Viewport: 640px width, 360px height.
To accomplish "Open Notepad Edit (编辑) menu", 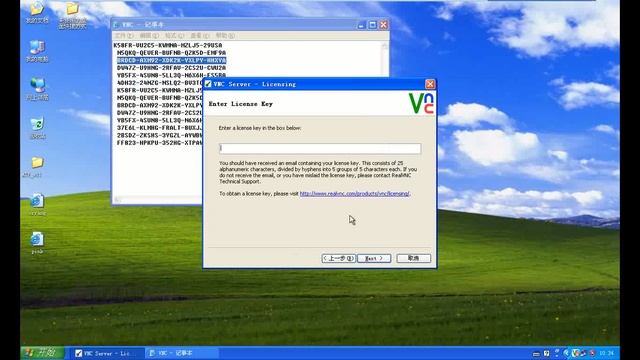I will 149,36.
